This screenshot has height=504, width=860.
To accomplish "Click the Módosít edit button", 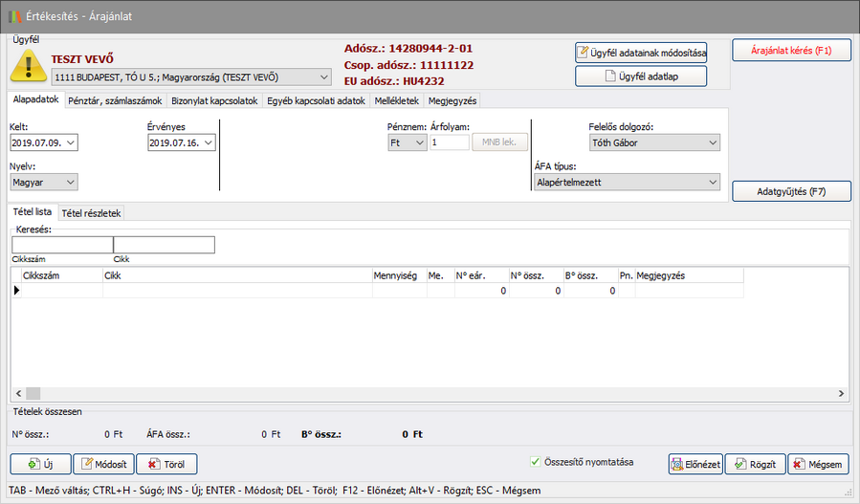I will [103, 465].
